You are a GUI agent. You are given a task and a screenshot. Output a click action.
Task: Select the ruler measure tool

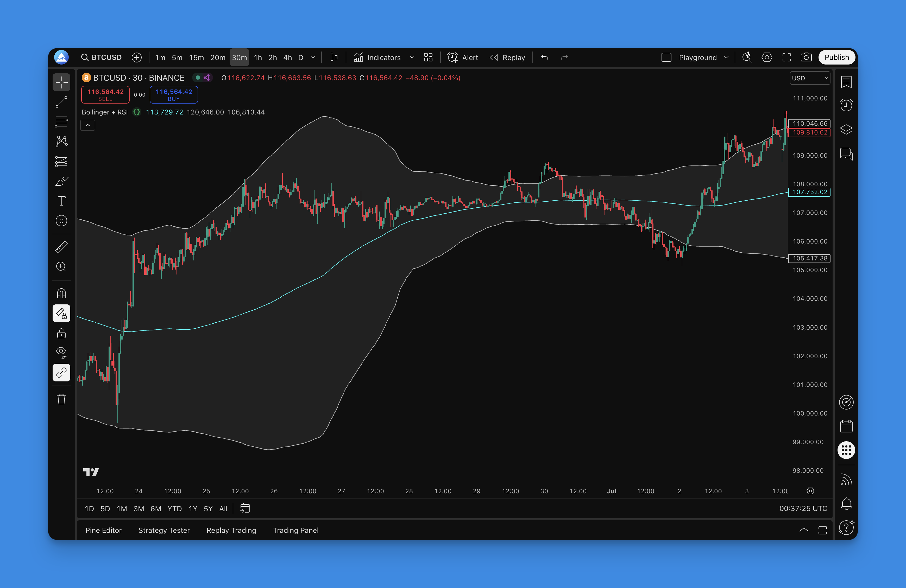coord(61,247)
